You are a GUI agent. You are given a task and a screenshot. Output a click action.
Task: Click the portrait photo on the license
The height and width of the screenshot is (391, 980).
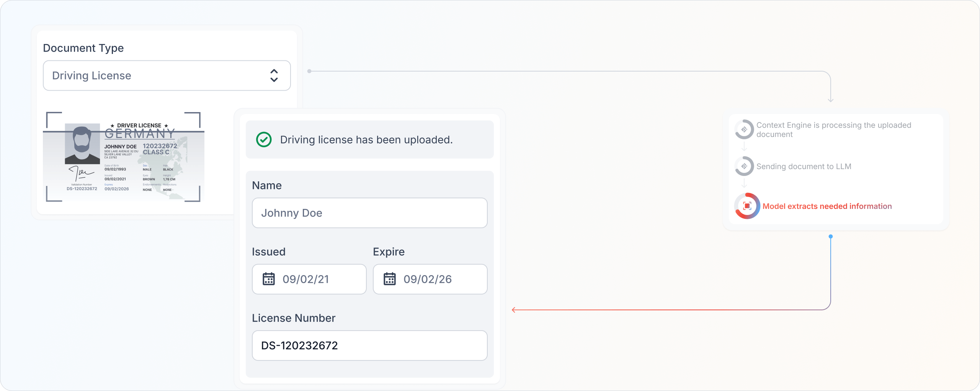82,144
